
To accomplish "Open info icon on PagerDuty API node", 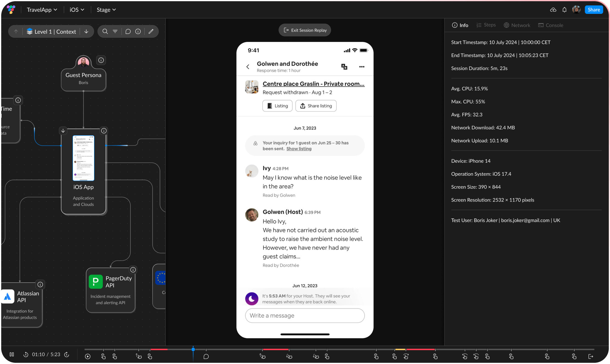I will point(133,270).
